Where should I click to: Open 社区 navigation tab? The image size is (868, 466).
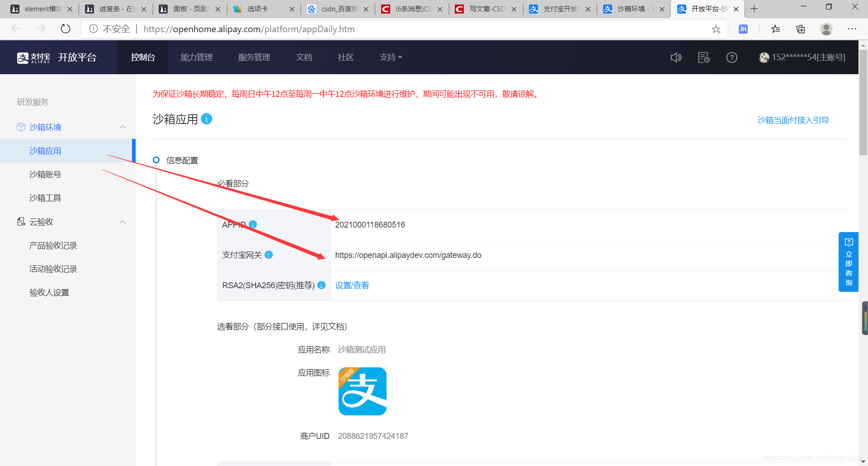click(345, 57)
